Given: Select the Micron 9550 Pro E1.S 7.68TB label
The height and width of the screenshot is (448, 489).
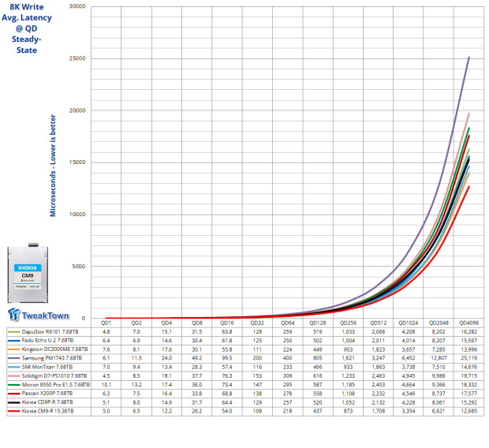Looking at the screenshot, I should point(56,385).
